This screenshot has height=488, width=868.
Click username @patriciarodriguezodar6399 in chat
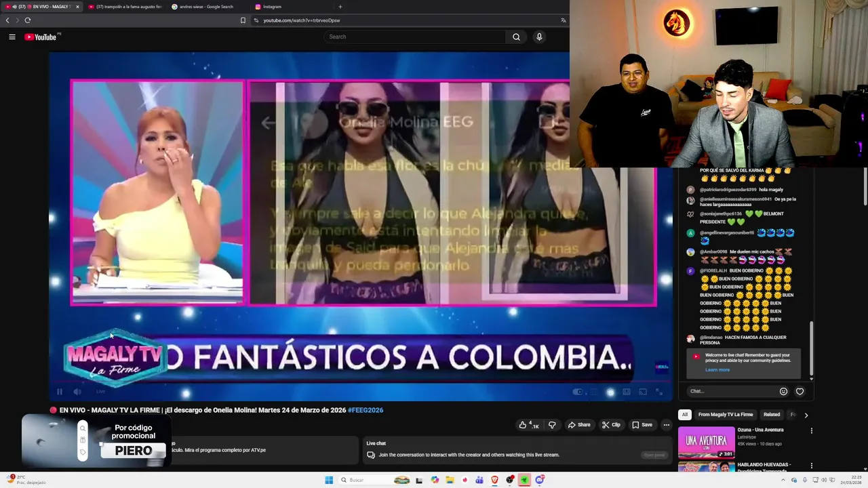(x=728, y=190)
